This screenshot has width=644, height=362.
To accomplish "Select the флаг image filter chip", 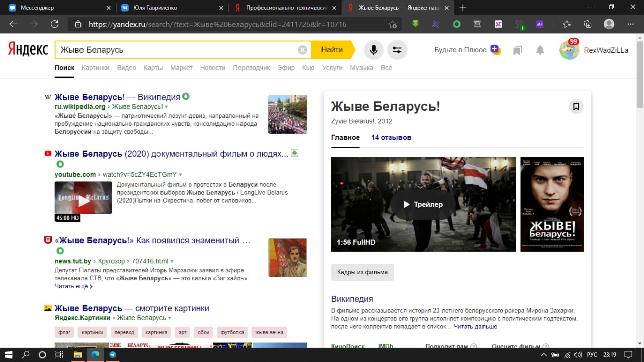I will click(64, 332).
